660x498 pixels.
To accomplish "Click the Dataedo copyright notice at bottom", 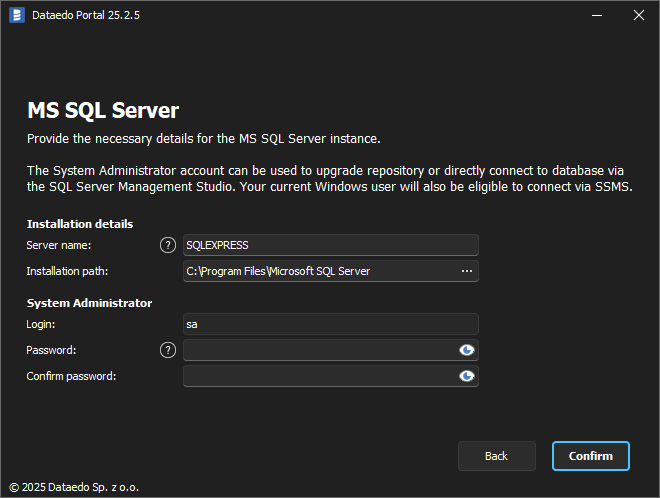I will coord(74,487).
